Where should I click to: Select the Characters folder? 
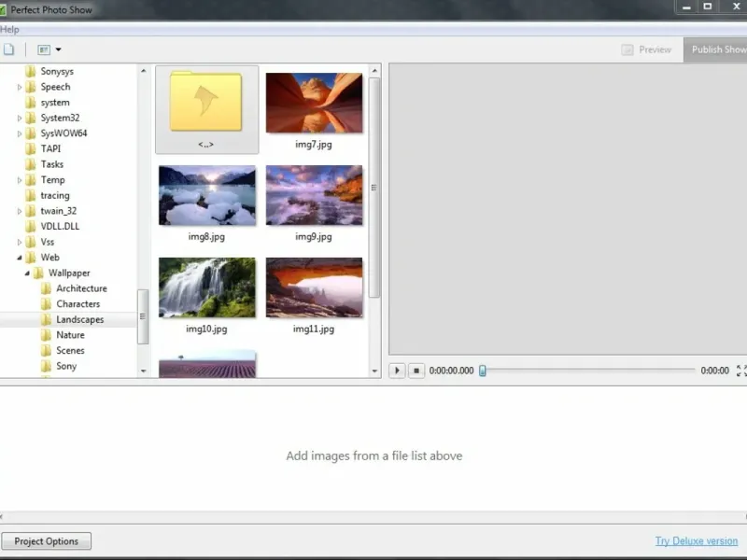pos(78,304)
